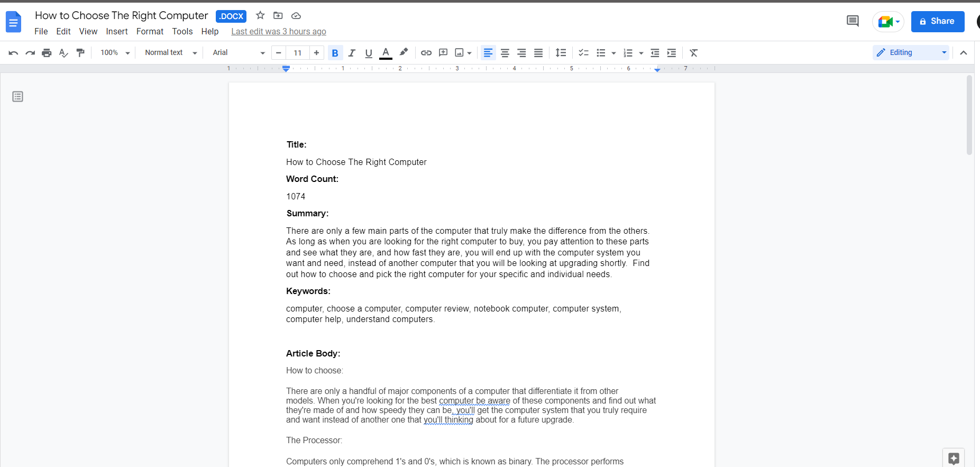Move document to a folder
Screen dimensions: 980x467
point(278,15)
